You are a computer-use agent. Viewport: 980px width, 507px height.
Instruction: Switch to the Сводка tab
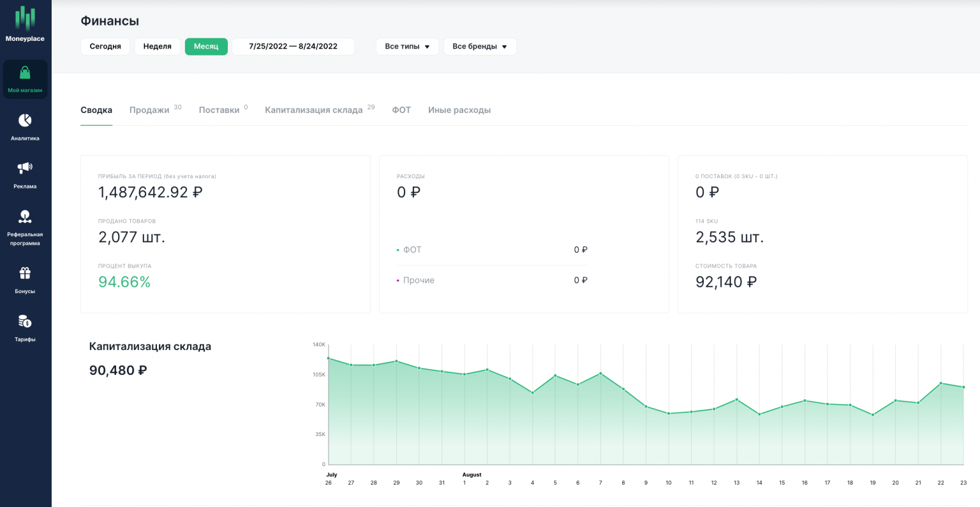96,110
